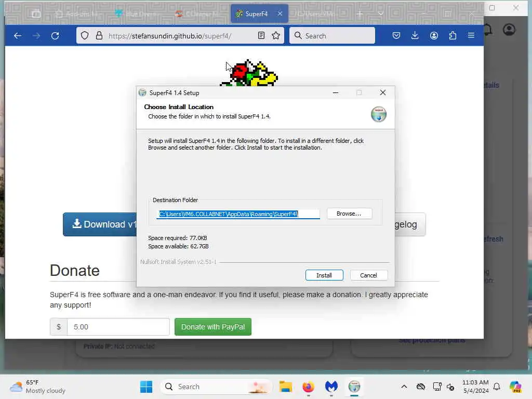The height and width of the screenshot is (399, 532).
Task: Click the donation amount field showing 5.00
Action: [118, 327]
